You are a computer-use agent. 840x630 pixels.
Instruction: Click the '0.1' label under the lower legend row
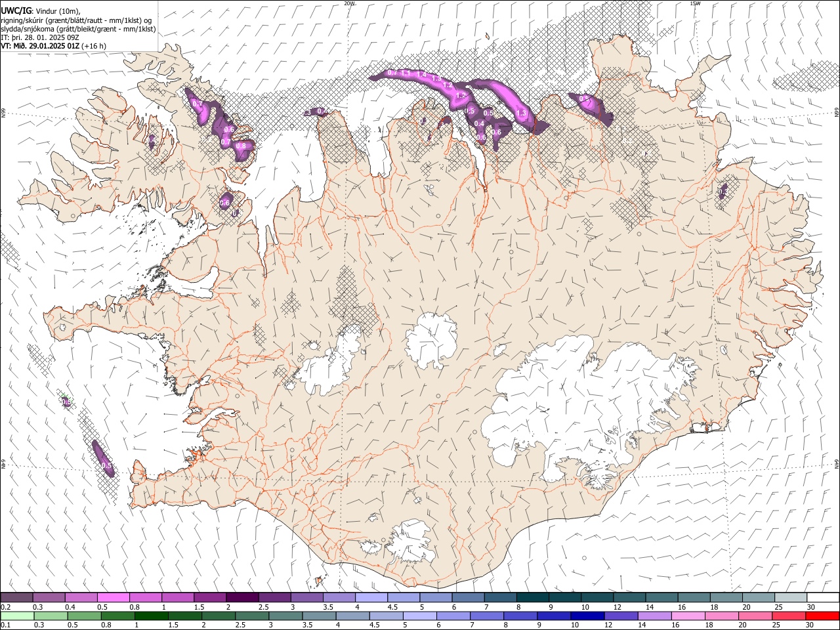[x=5, y=625]
